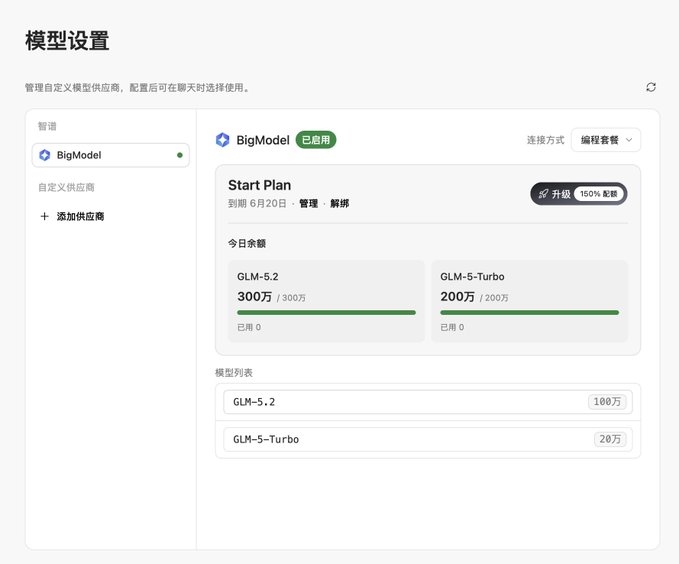679x564 pixels.
Task: Click the BigModel logo icon in sidebar
Action: coord(45,155)
